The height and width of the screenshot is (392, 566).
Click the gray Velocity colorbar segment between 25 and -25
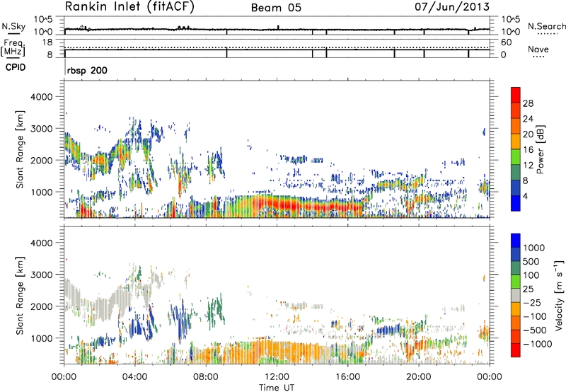coord(516,296)
